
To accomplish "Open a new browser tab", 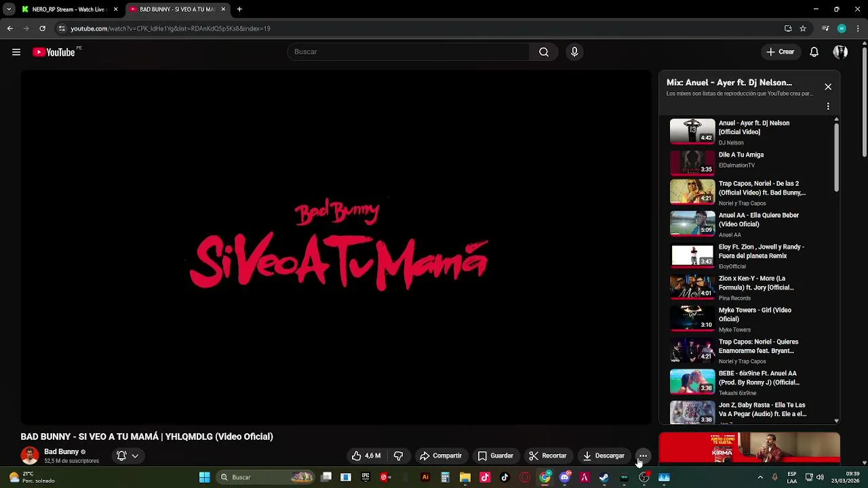I will (x=239, y=9).
